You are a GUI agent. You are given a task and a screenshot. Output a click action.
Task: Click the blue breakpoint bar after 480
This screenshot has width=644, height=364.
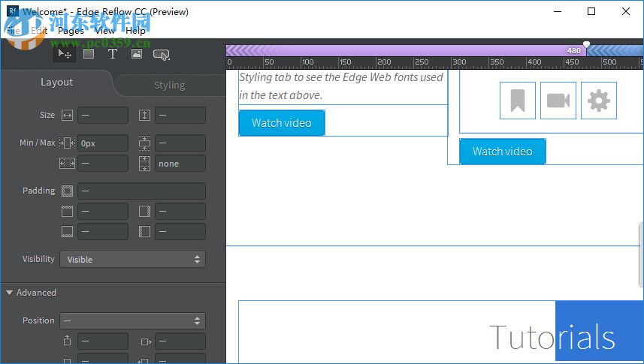[615, 50]
